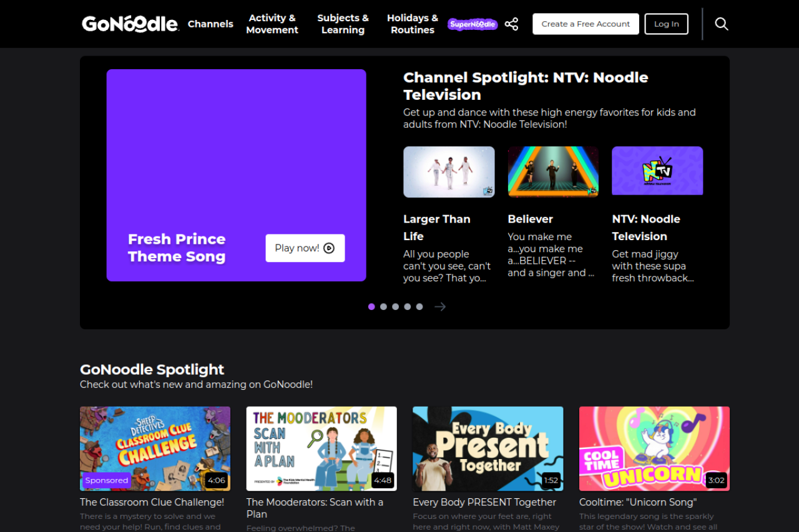
Task: Open the Cooltime Unicorn Song thumbnail
Action: pos(654,449)
